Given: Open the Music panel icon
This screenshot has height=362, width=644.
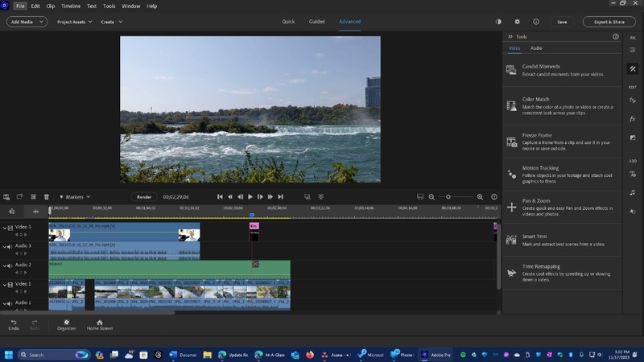Looking at the screenshot, I should [x=633, y=192].
